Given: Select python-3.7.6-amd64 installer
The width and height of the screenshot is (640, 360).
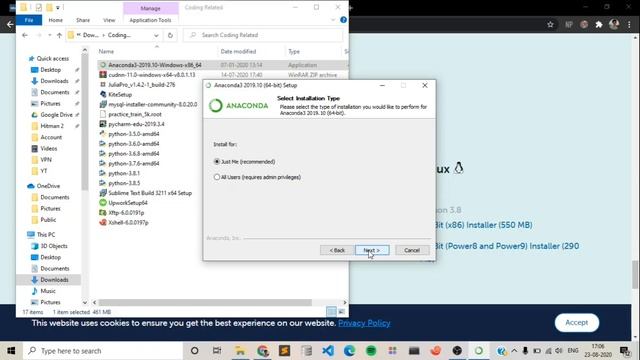Looking at the screenshot, I should tap(133, 163).
